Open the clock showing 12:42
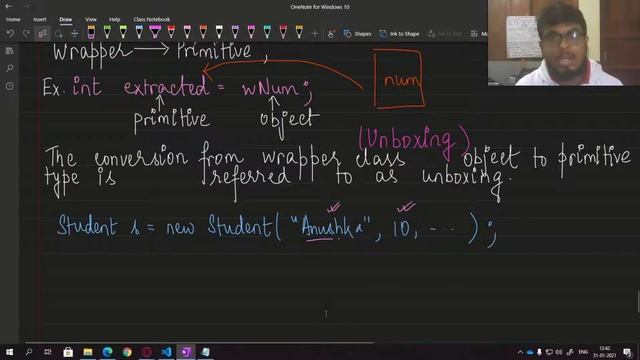The image size is (640, 360). click(x=604, y=352)
